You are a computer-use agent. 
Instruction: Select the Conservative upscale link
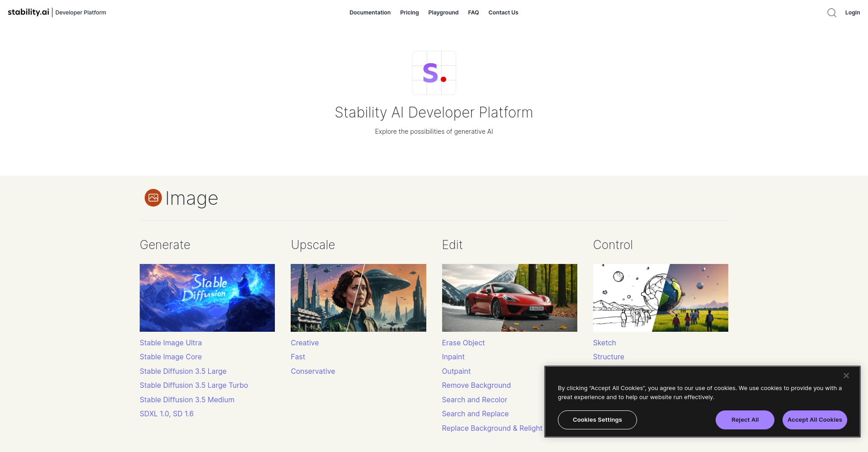pyautogui.click(x=313, y=371)
